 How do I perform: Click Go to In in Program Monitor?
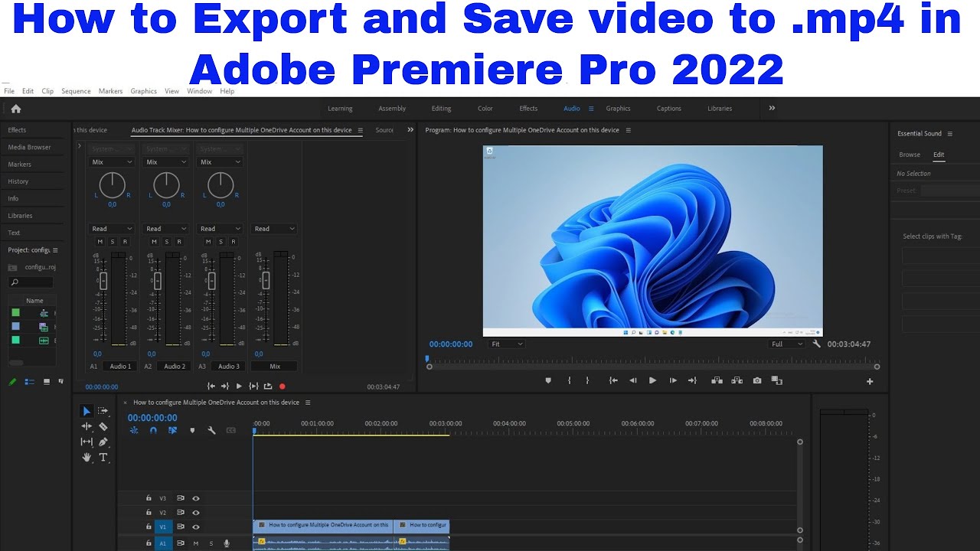pos(613,380)
